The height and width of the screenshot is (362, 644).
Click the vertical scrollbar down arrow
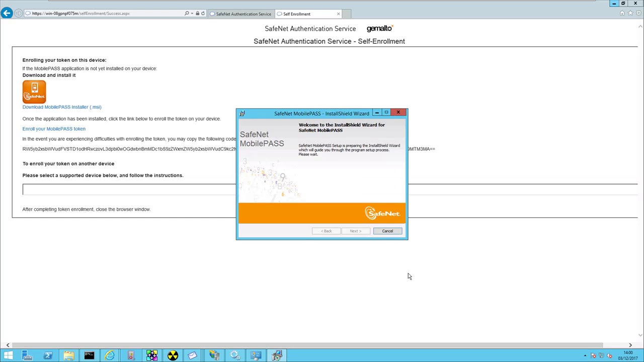640,335
